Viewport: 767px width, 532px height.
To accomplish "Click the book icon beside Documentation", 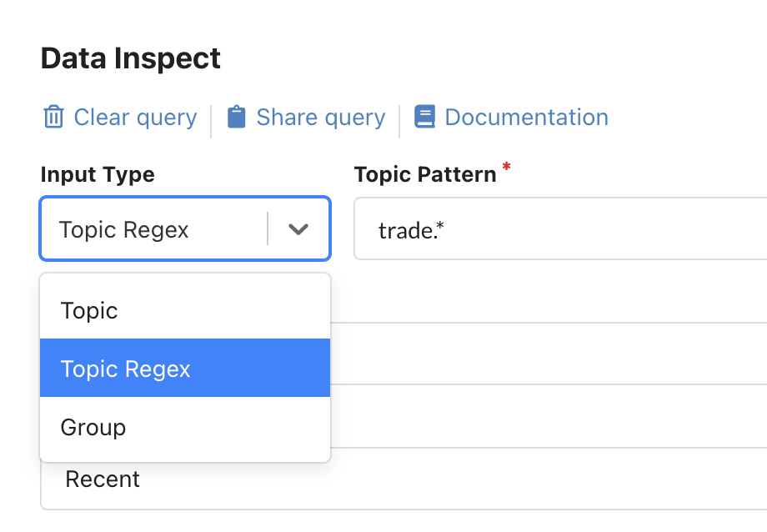I will coord(425,117).
